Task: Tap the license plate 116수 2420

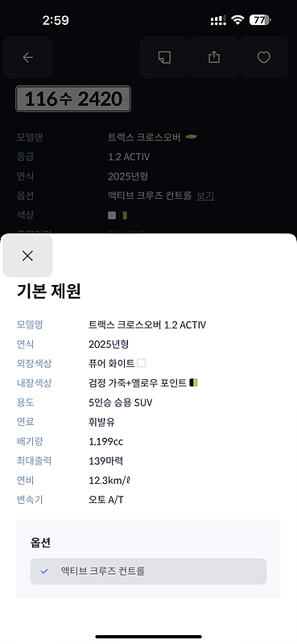Action: coord(73,98)
